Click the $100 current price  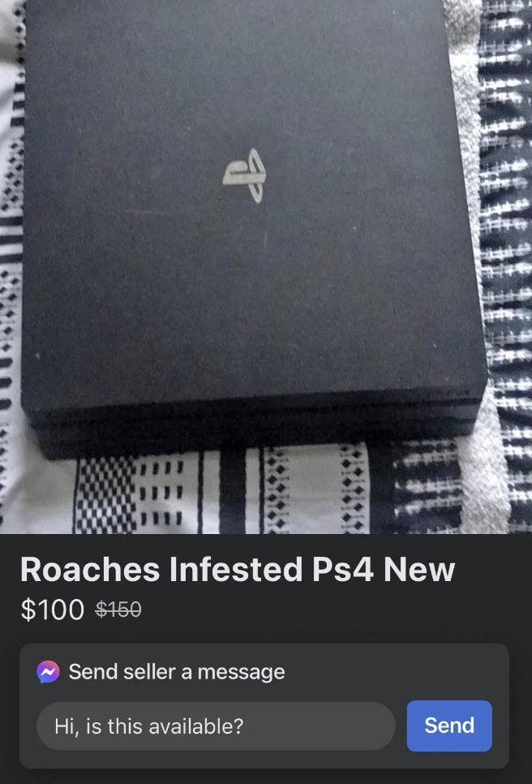53,610
